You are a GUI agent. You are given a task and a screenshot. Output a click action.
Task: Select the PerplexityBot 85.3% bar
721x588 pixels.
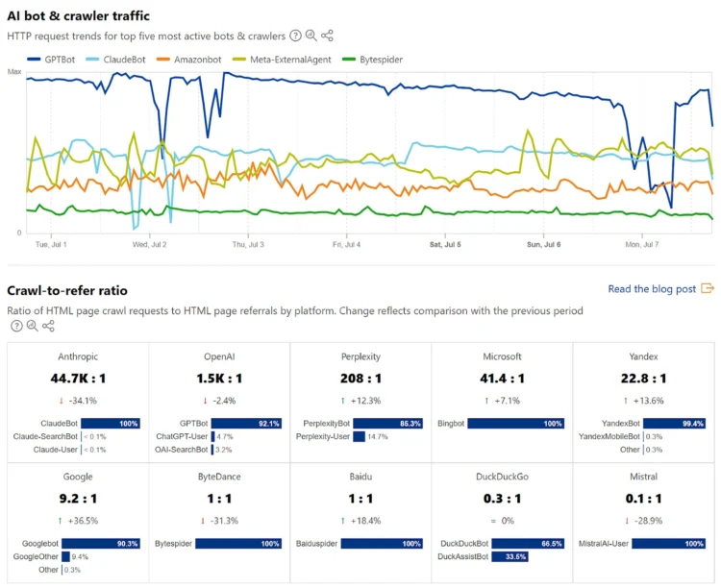click(x=388, y=423)
